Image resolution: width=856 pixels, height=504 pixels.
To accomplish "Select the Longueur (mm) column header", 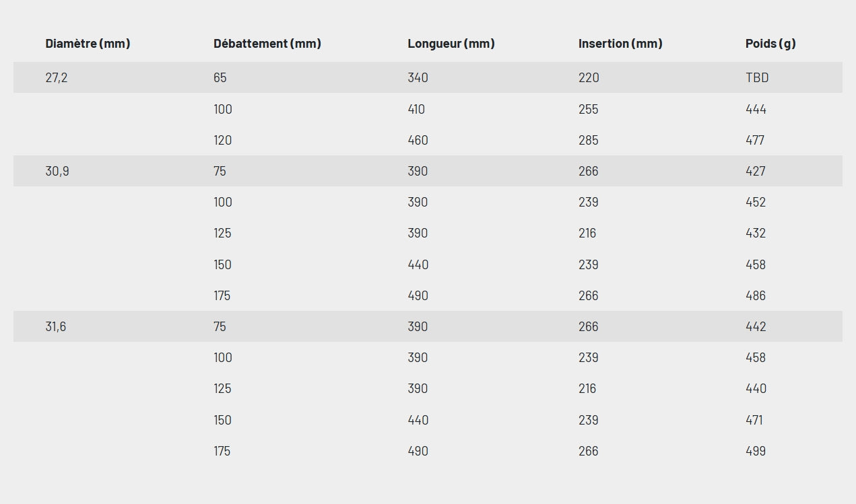I will click(451, 44).
